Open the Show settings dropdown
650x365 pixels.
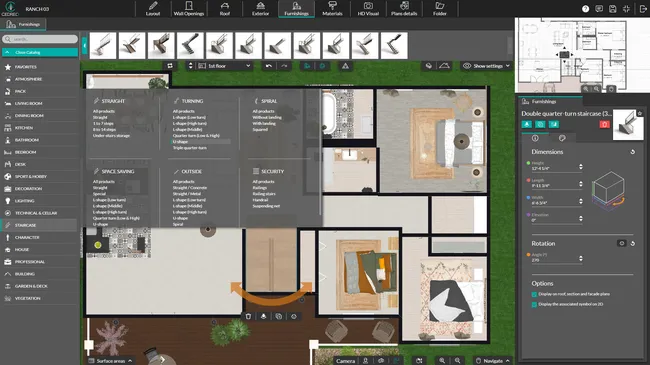486,66
